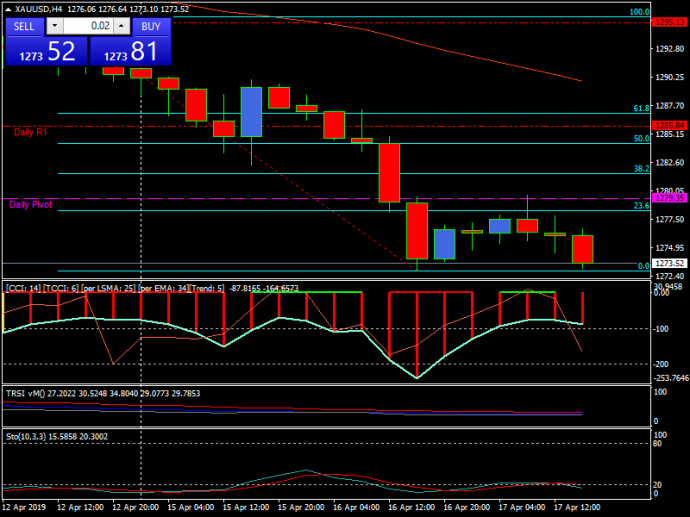Select the Fibonacci 61.8 level label
The width and height of the screenshot is (690, 517).
point(642,108)
